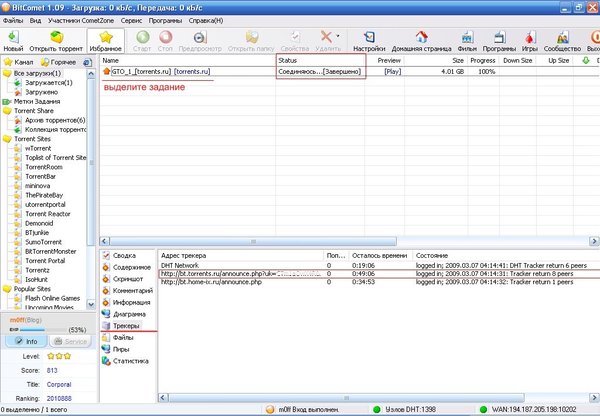Click the [Play] preview link

(393, 72)
